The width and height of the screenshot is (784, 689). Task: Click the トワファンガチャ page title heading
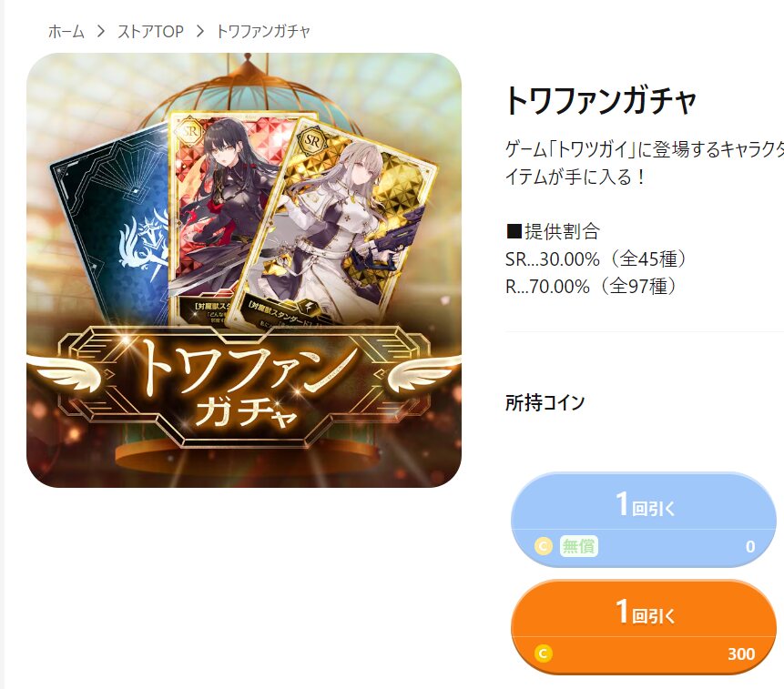pos(601,100)
